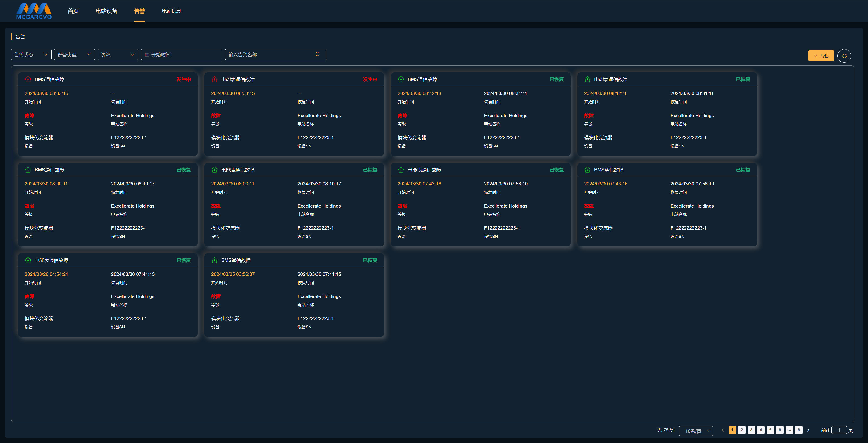Go to page 3

[x=751, y=430]
